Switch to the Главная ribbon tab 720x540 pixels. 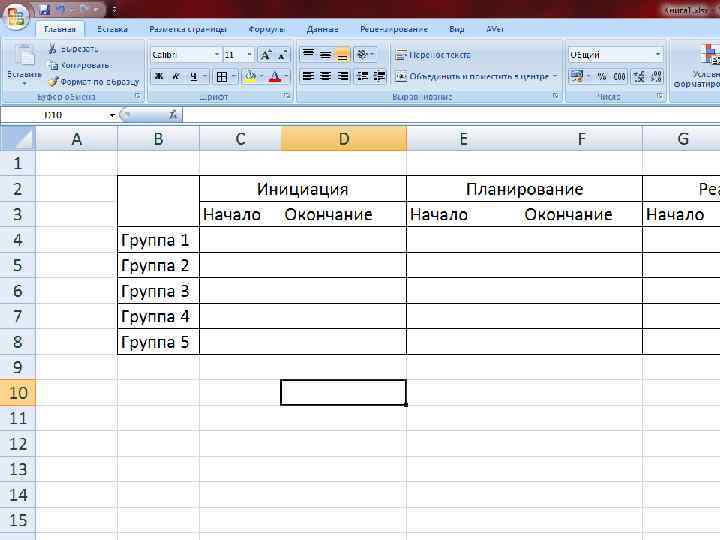coord(60,29)
